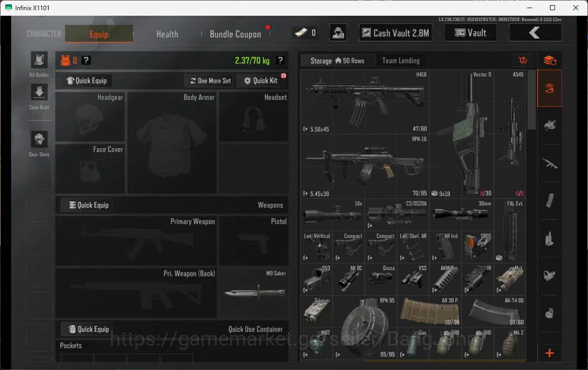
Task: Select the SRDS red dot sight
Action: [x=478, y=247]
